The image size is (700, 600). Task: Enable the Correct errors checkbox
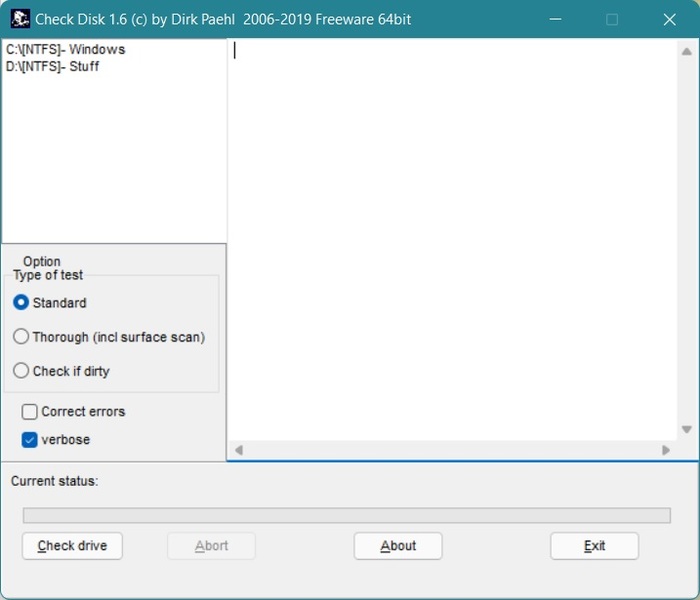tap(30, 412)
